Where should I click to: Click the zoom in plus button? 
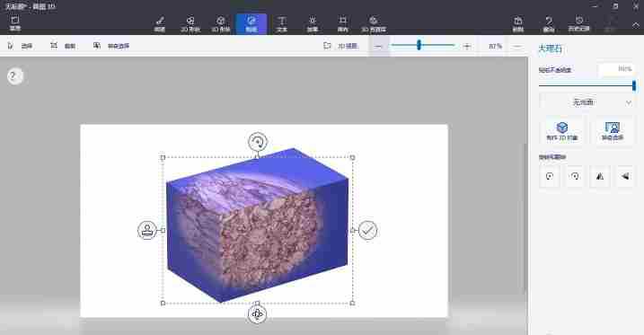pyautogui.click(x=466, y=47)
